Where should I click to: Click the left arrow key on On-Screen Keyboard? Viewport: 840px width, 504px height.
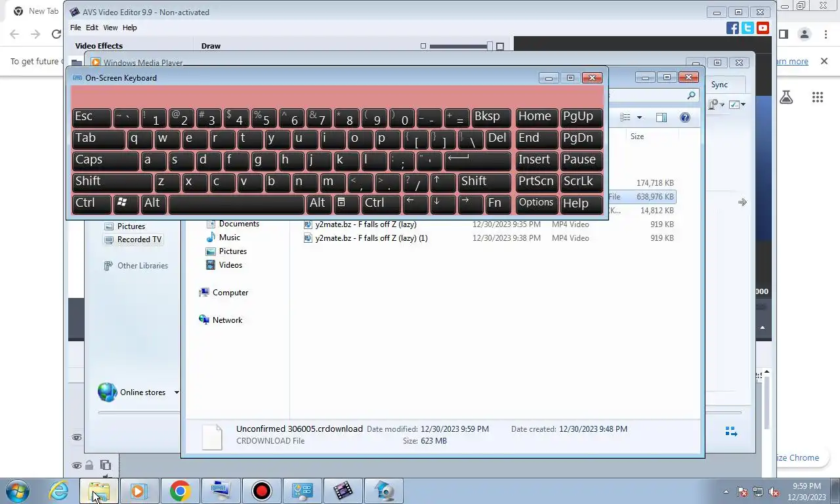coord(415,203)
